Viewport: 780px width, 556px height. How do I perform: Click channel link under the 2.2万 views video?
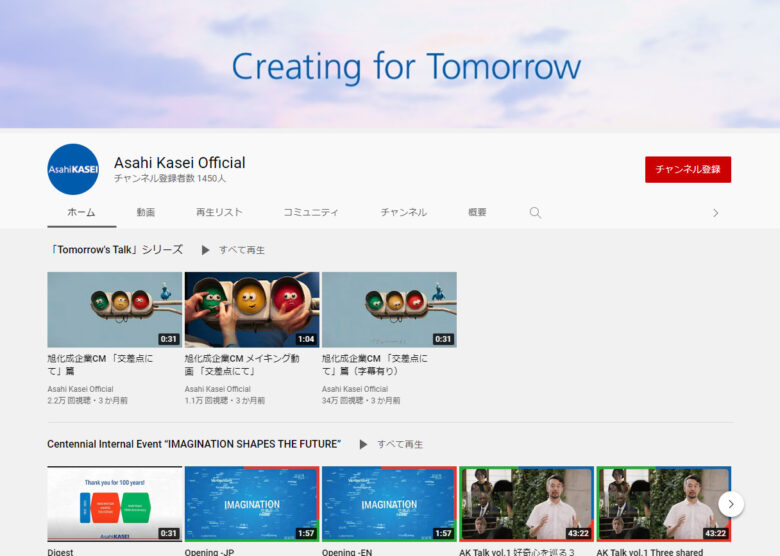coord(81,389)
